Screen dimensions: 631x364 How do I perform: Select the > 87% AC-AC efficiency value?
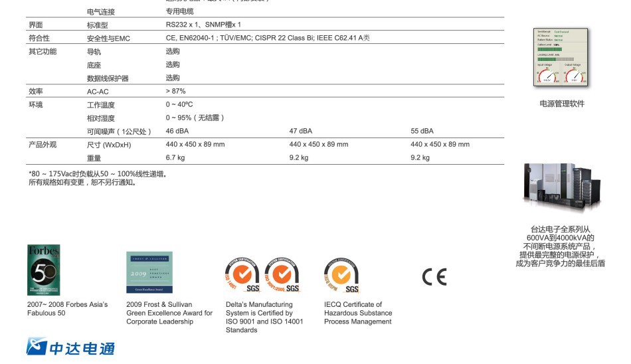point(176,91)
